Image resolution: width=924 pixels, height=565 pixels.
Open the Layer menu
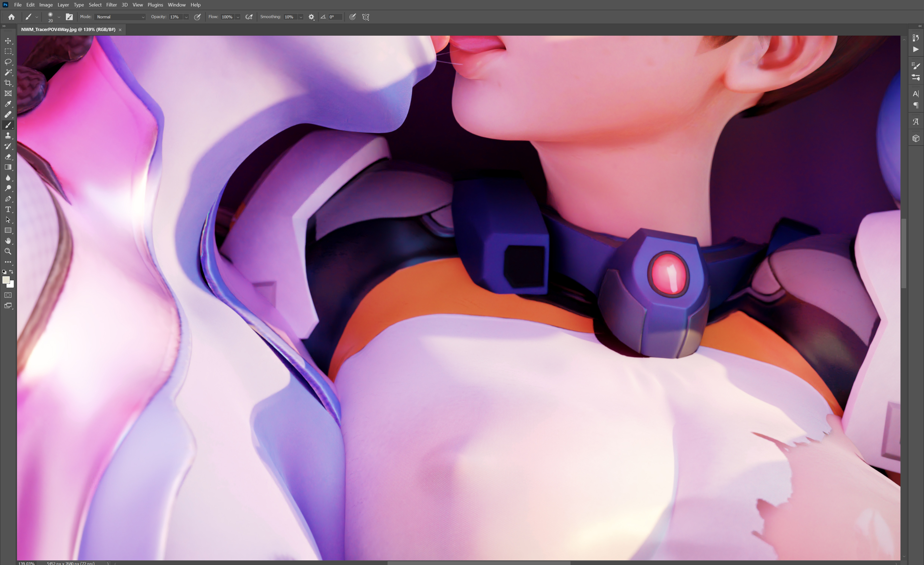click(x=63, y=5)
